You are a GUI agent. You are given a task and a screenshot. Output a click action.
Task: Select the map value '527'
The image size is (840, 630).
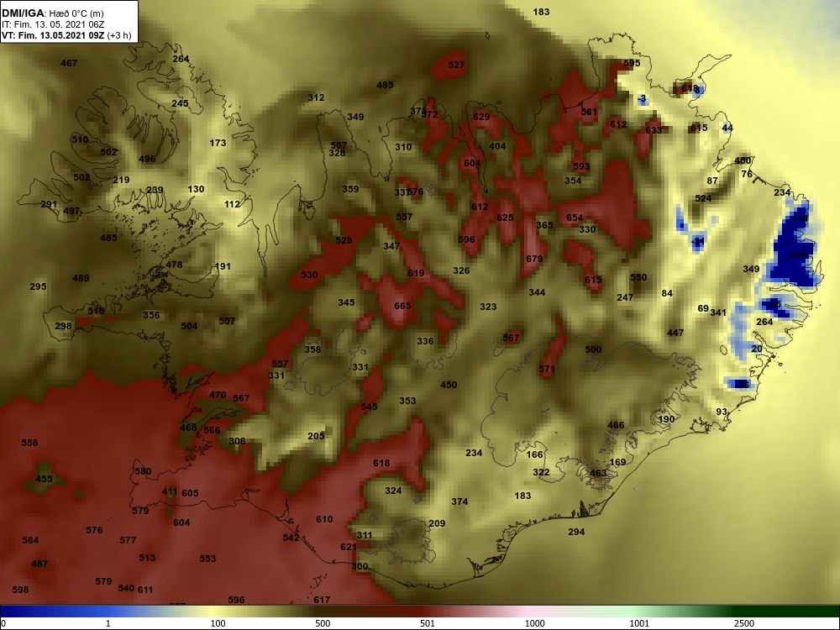[456, 65]
